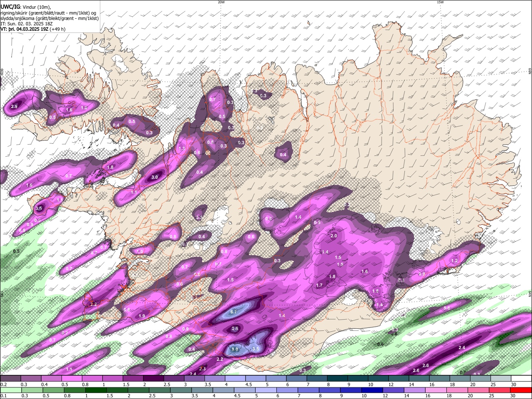Select the light purple 14 swatch, lower scale
Screen dimensions: 532x399
pos(414,390)
